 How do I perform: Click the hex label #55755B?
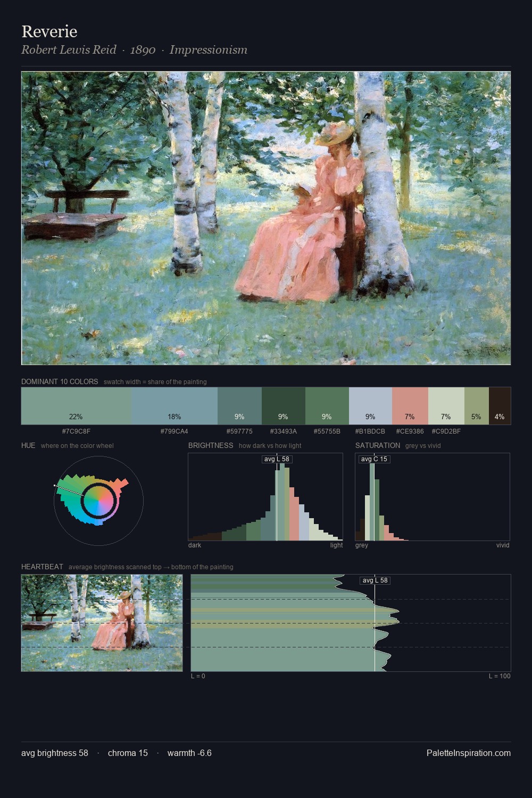click(327, 431)
